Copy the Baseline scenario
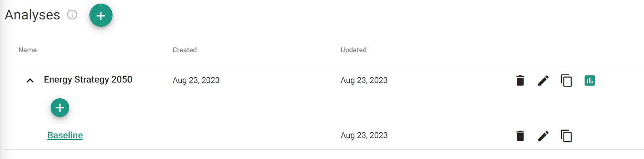This screenshot has width=644, height=159. (566, 136)
